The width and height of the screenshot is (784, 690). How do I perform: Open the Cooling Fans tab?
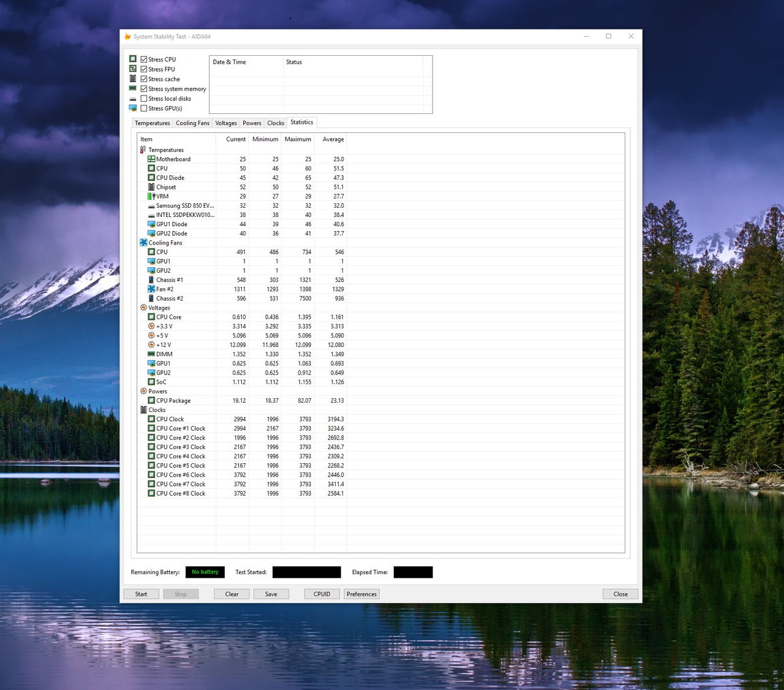[x=192, y=123]
